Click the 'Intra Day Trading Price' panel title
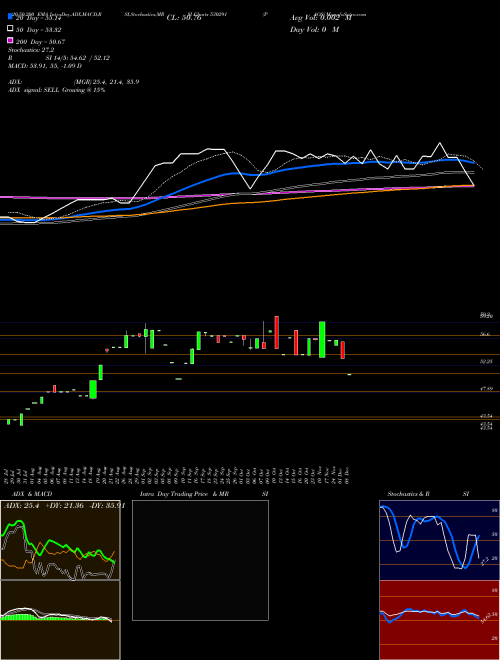This screenshot has height=660, width=500. pos(174,494)
